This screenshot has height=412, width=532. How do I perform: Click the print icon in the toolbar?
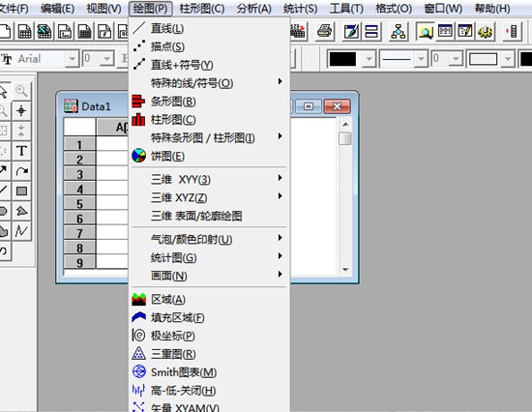point(324,31)
